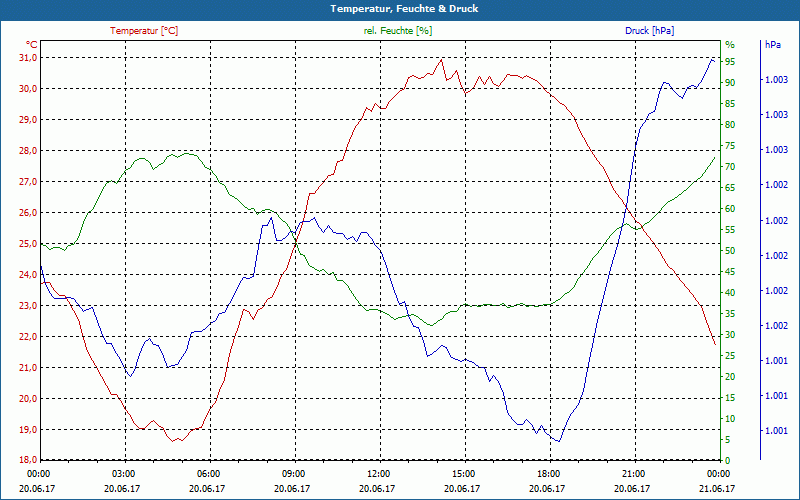Click the 30 humidity axis tick
Image resolution: width=800 pixels, height=500 pixels.
point(730,335)
